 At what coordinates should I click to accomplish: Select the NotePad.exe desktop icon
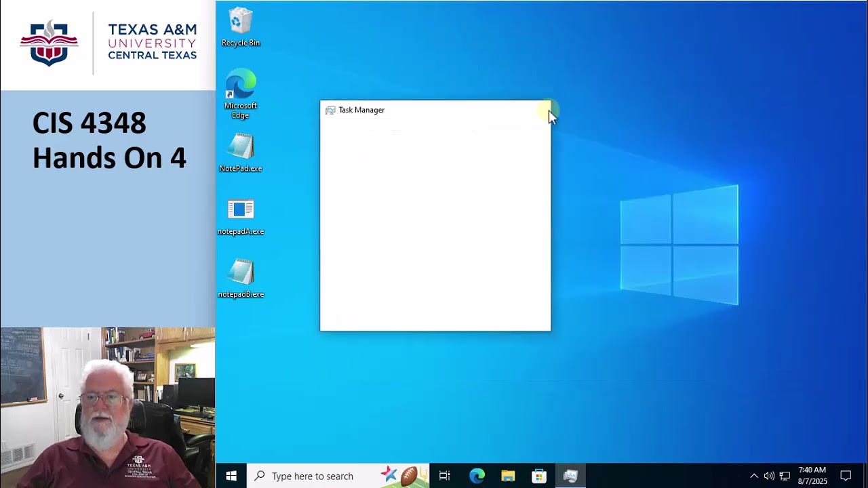[240, 152]
